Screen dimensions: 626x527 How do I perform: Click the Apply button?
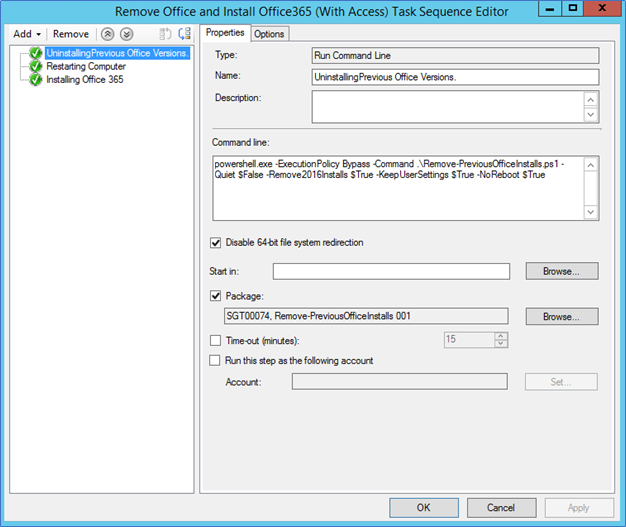pos(579,508)
